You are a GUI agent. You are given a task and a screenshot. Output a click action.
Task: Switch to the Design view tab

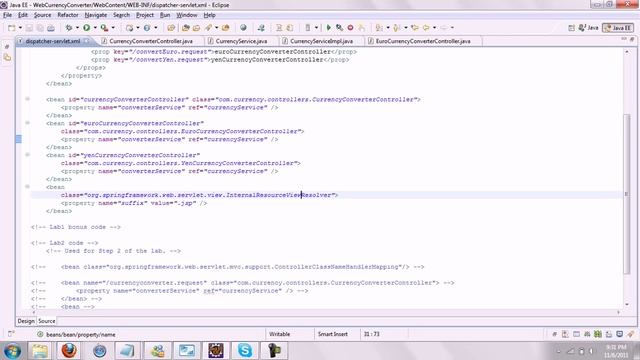26,321
